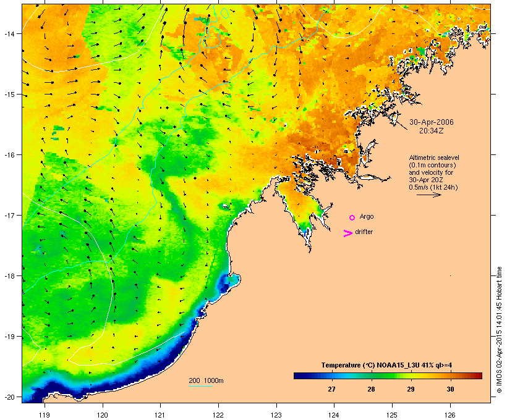
Task: Click the 0.5m/s velocity scale arrow
Action: click(428, 195)
